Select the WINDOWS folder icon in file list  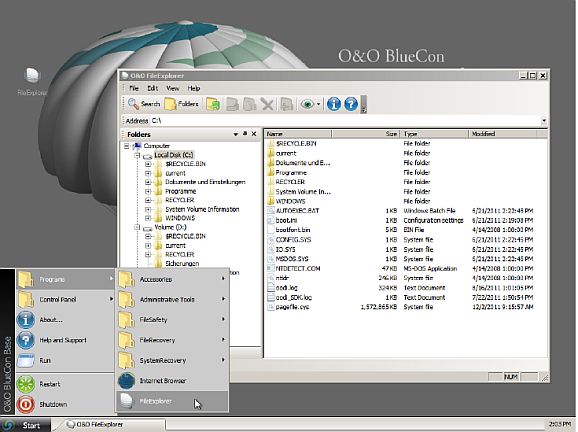(x=270, y=201)
